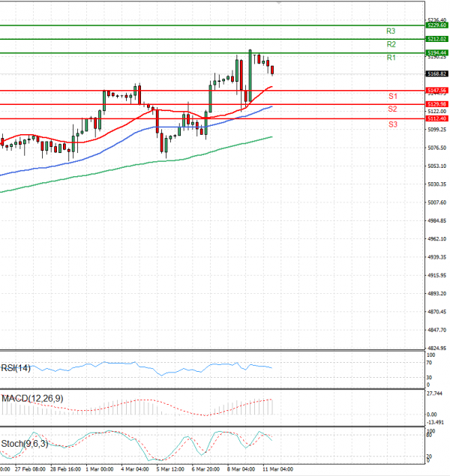Select the S1 support label
The image size is (450, 476).
coord(392,96)
